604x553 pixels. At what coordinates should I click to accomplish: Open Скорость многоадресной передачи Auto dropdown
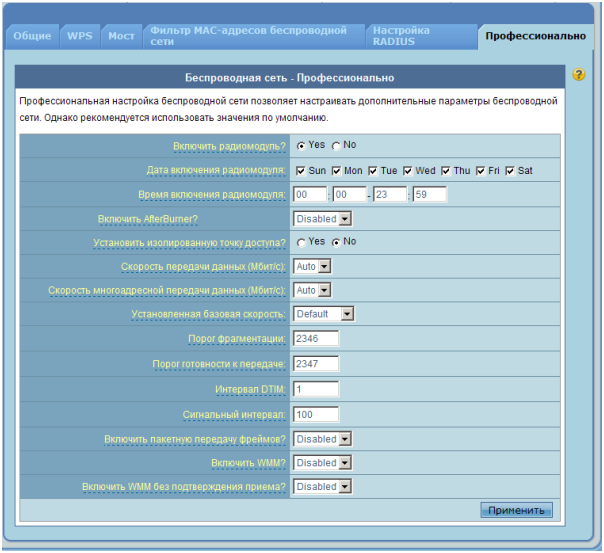click(312, 290)
